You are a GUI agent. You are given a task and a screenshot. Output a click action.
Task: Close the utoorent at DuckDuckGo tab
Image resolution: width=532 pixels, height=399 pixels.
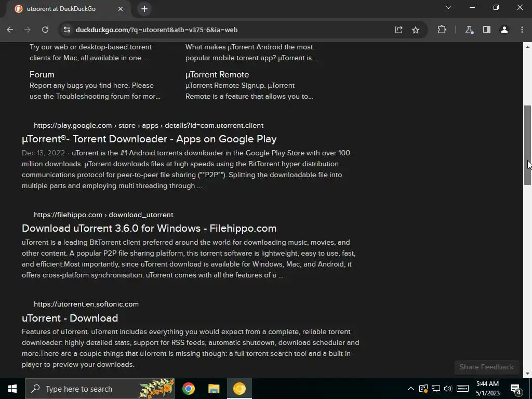coord(121,9)
